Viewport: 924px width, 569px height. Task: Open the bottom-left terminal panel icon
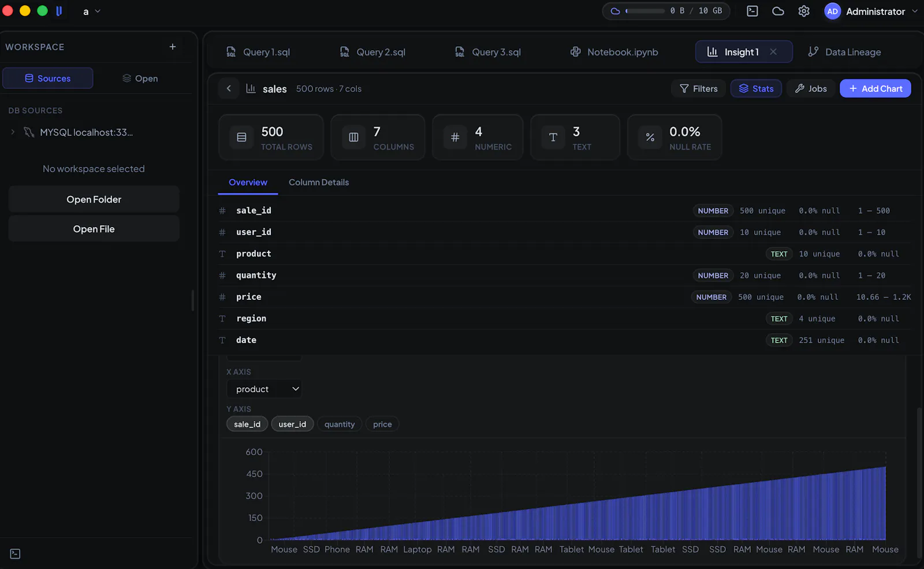click(x=16, y=554)
